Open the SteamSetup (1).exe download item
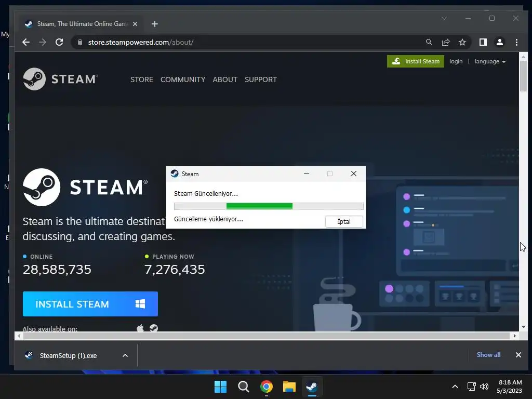Screen dimensions: 532x399 tap(68, 355)
